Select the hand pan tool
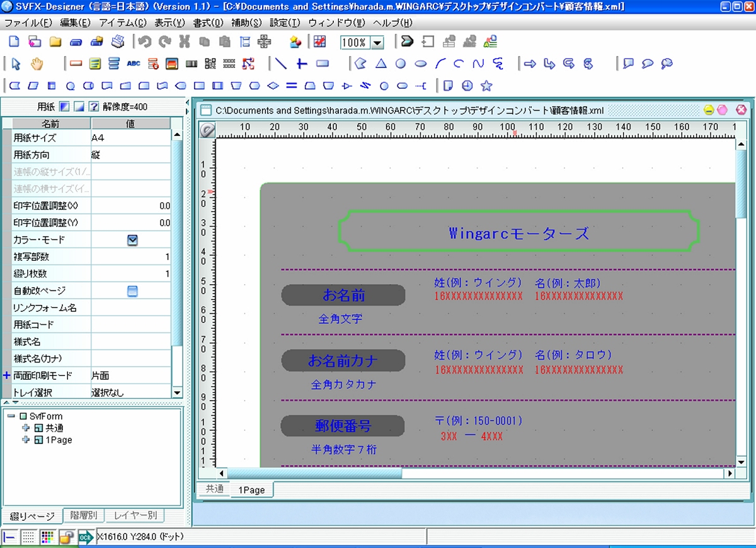 click(37, 64)
